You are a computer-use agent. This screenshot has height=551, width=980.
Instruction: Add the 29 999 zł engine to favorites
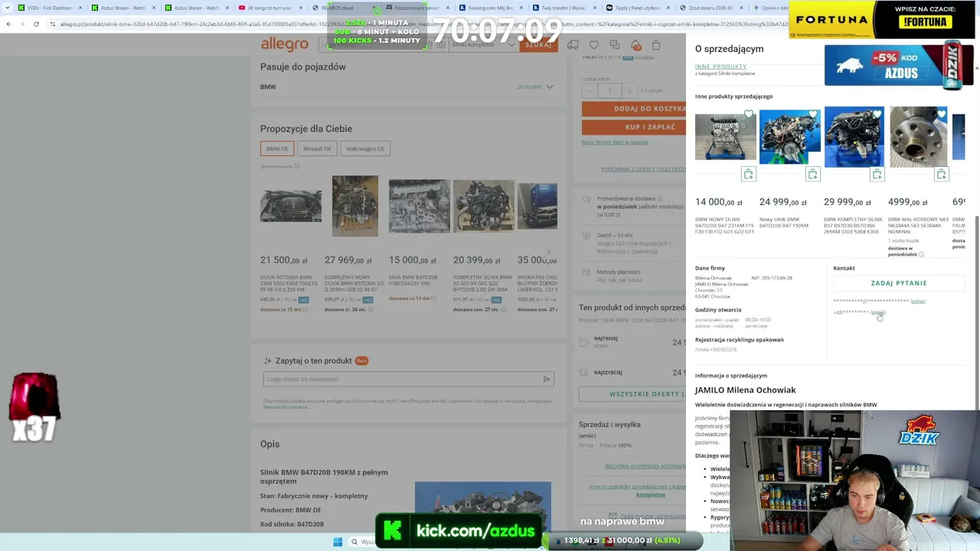[x=877, y=115]
